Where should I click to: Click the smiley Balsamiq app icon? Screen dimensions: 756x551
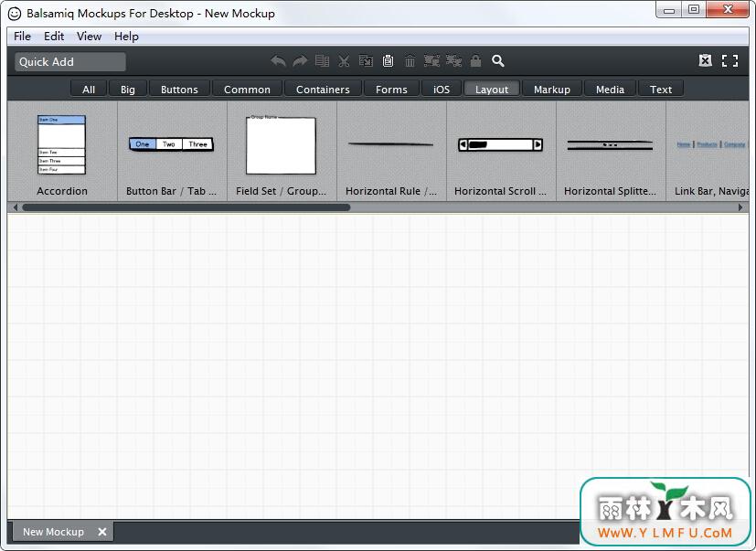pyautogui.click(x=15, y=14)
